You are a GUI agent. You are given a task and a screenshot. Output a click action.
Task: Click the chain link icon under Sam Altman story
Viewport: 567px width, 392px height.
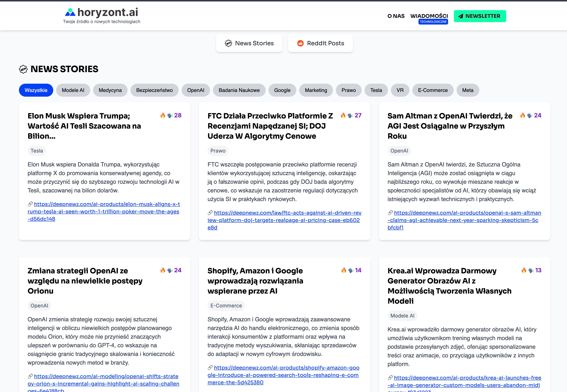[x=390, y=213]
